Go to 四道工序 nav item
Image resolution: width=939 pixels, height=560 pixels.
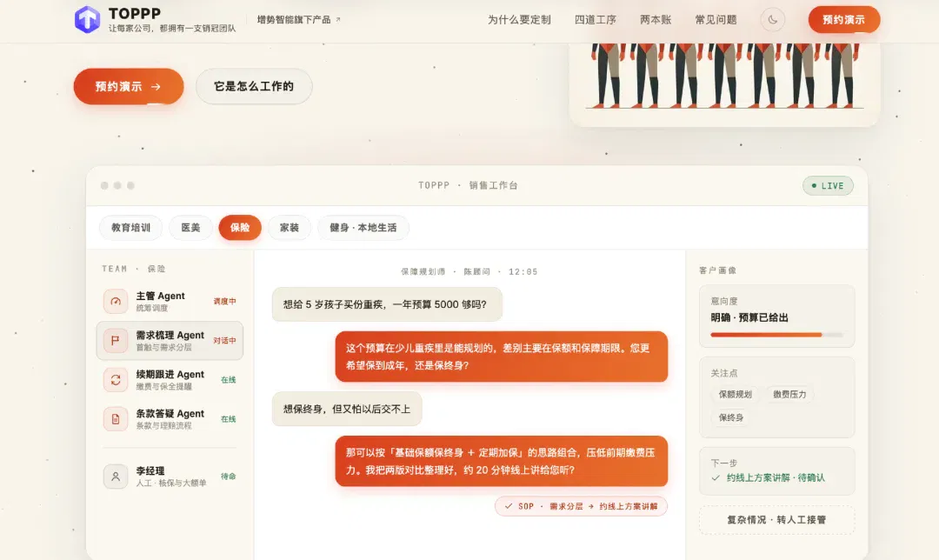[x=596, y=20]
